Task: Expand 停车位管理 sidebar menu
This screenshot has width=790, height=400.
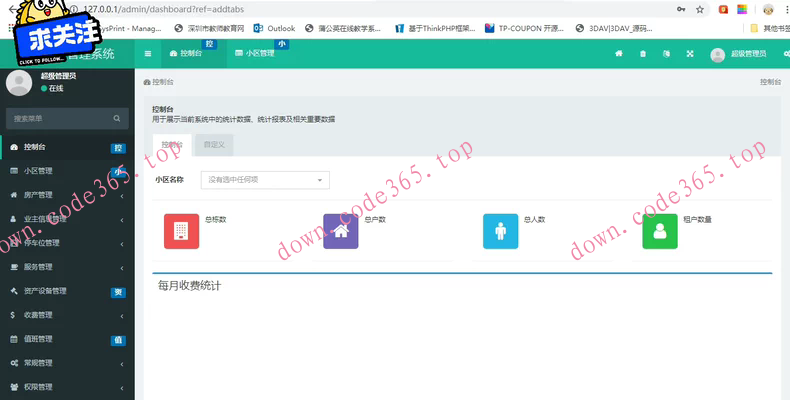Action: coord(68,243)
